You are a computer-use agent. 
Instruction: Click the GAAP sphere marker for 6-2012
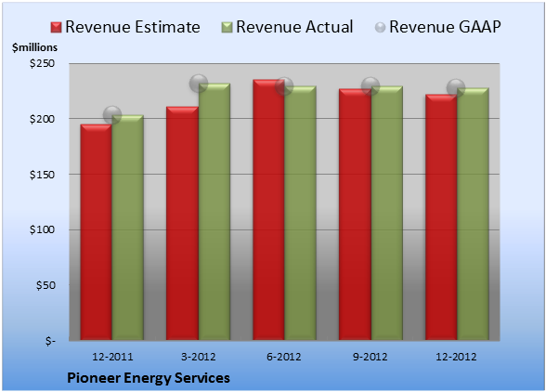(x=284, y=86)
